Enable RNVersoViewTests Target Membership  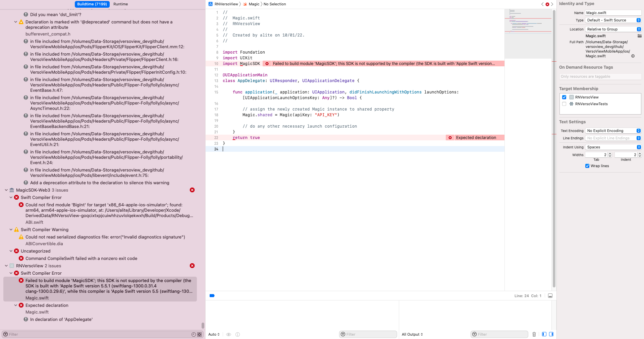(x=564, y=104)
